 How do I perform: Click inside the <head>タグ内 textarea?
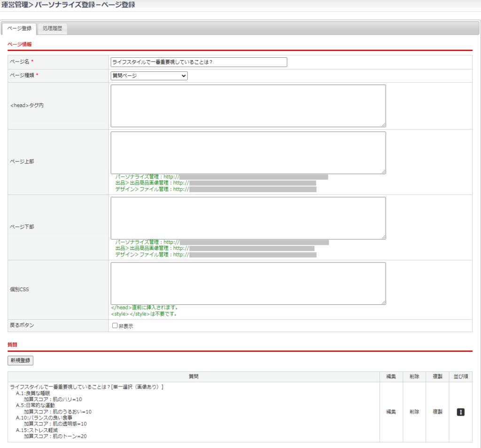tap(248, 106)
